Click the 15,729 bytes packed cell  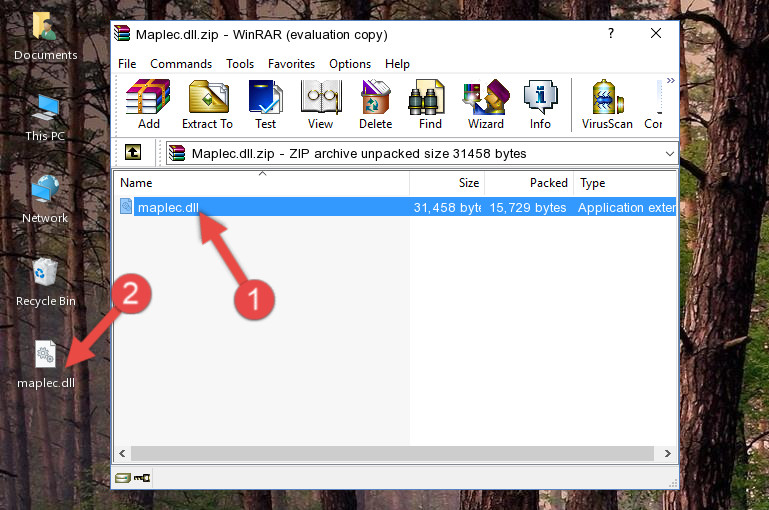pyautogui.click(x=528, y=207)
